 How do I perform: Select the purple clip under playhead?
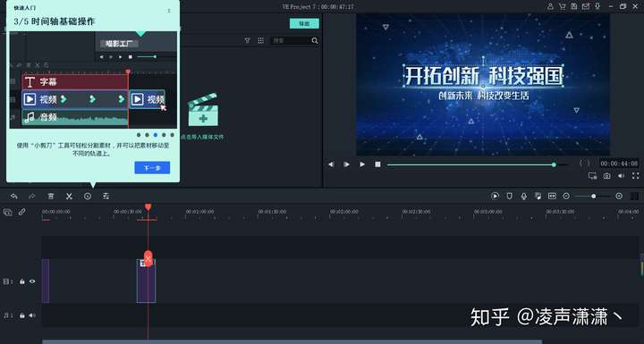click(146, 281)
